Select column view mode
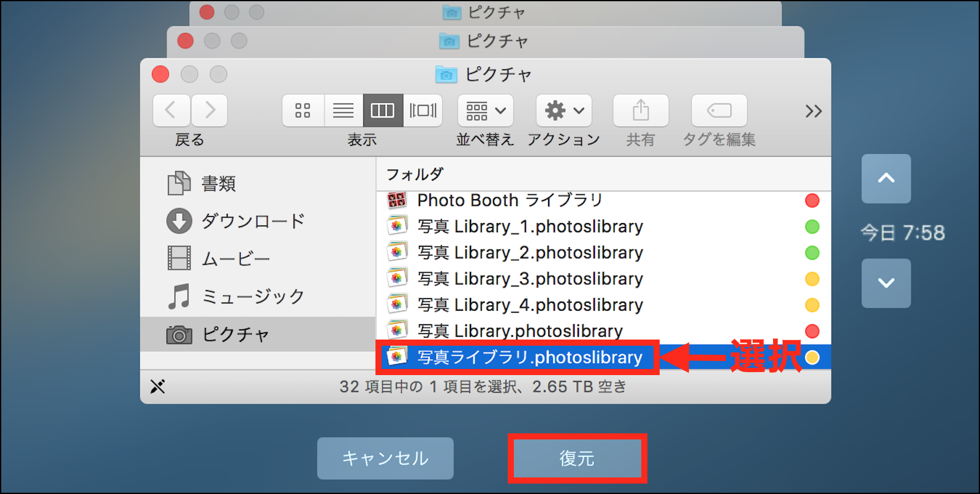The height and width of the screenshot is (494, 980). 383,110
